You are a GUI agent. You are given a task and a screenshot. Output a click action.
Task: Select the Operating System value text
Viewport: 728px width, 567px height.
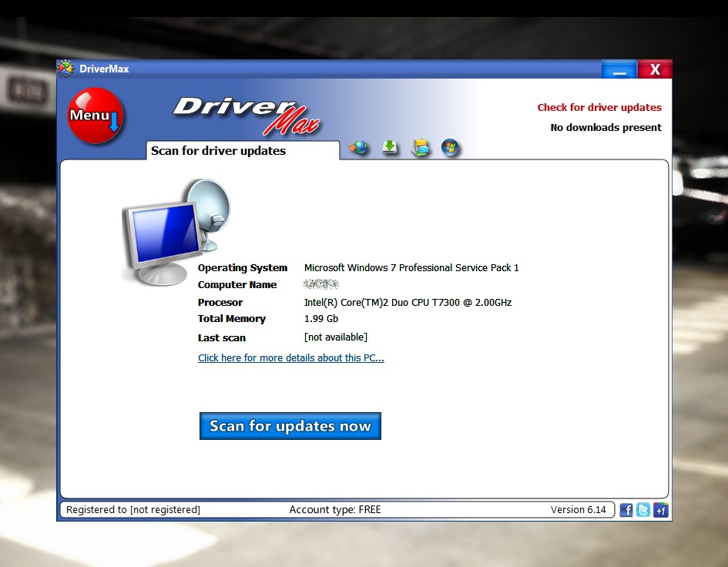(411, 267)
